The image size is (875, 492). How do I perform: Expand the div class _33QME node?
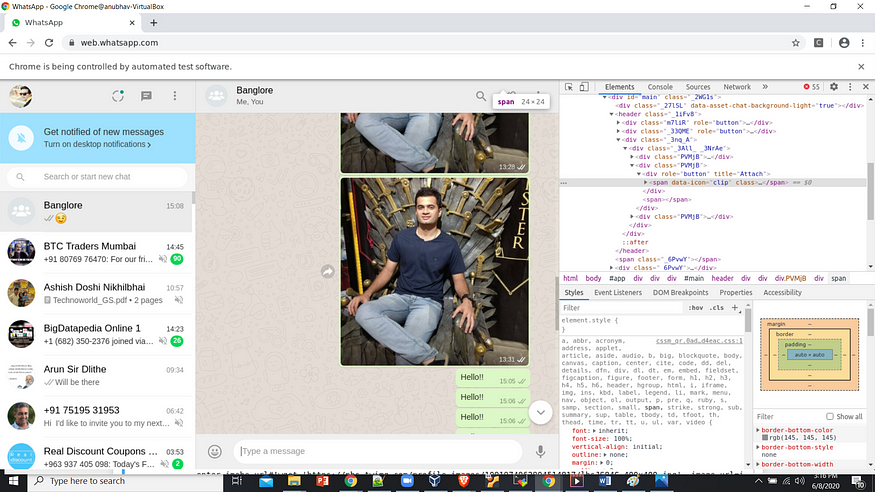pos(618,131)
